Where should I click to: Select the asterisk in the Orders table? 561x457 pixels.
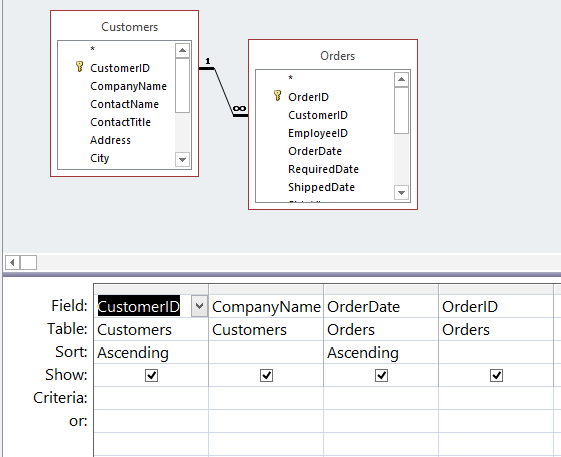(291, 78)
